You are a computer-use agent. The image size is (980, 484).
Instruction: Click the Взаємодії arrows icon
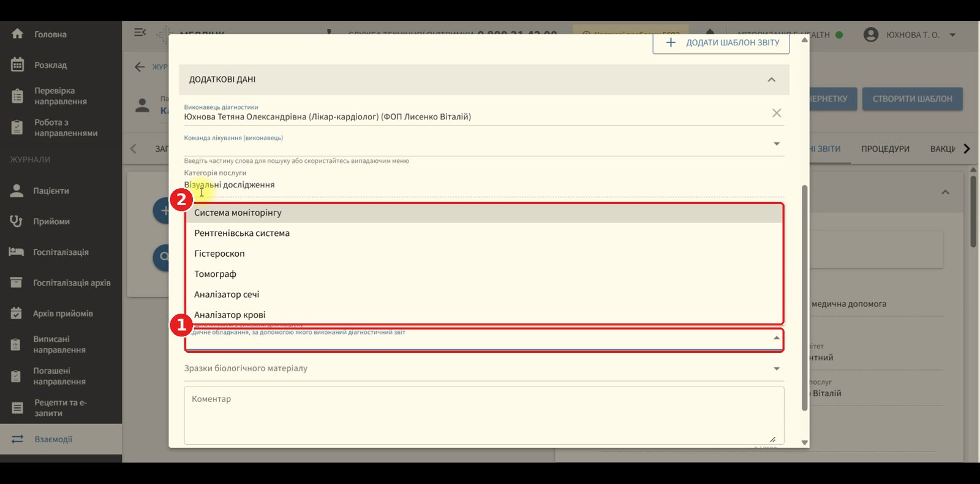pos(17,439)
